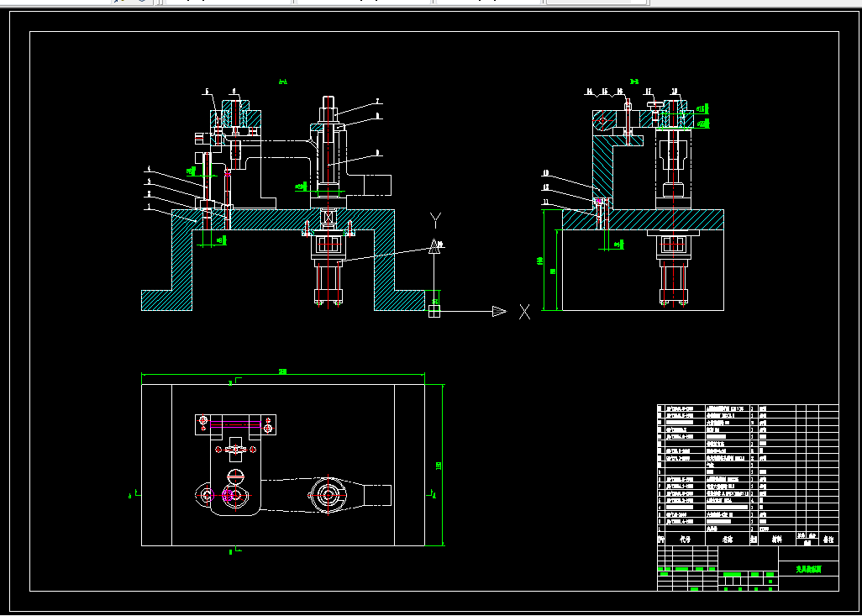Screen dimensions: 862x616
Task: Click the X axis arrowhead of UCS icon
Action: (499, 312)
